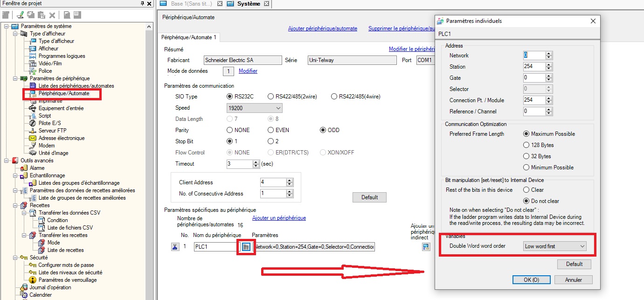The image size is (644, 300).
Task: Click the add indirect device icon
Action: (x=426, y=247)
